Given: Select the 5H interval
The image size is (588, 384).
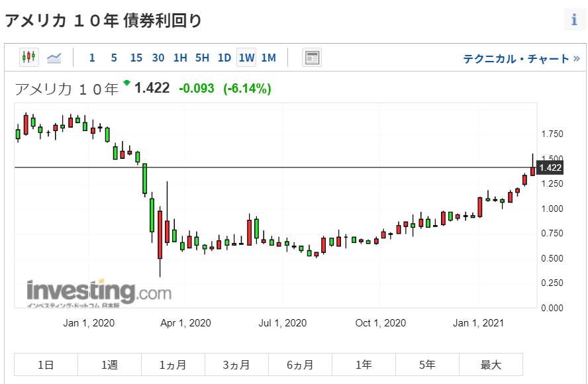Looking at the screenshot, I should pos(202,58).
